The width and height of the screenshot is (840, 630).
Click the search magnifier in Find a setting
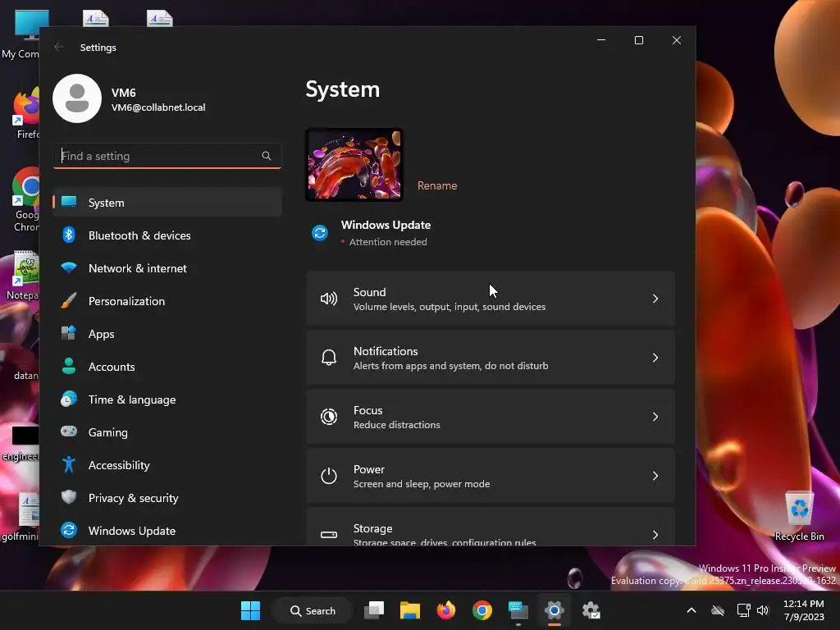pos(267,156)
